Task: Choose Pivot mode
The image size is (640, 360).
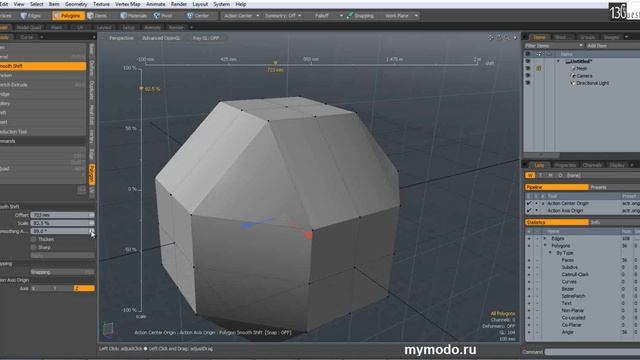Action: (163, 16)
